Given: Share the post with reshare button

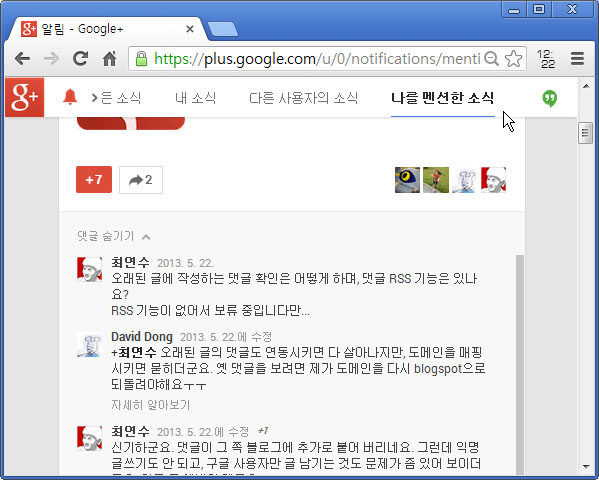Looking at the screenshot, I should point(141,180).
